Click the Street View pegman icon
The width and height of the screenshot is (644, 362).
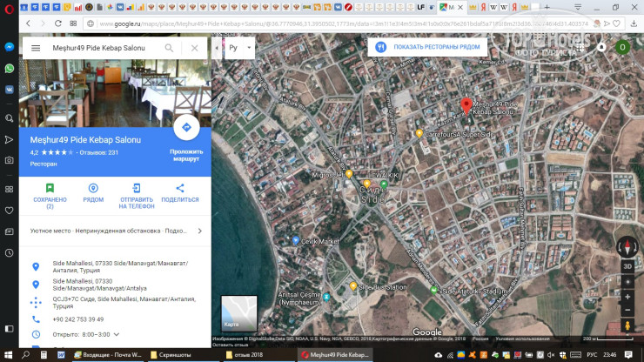[x=627, y=325]
